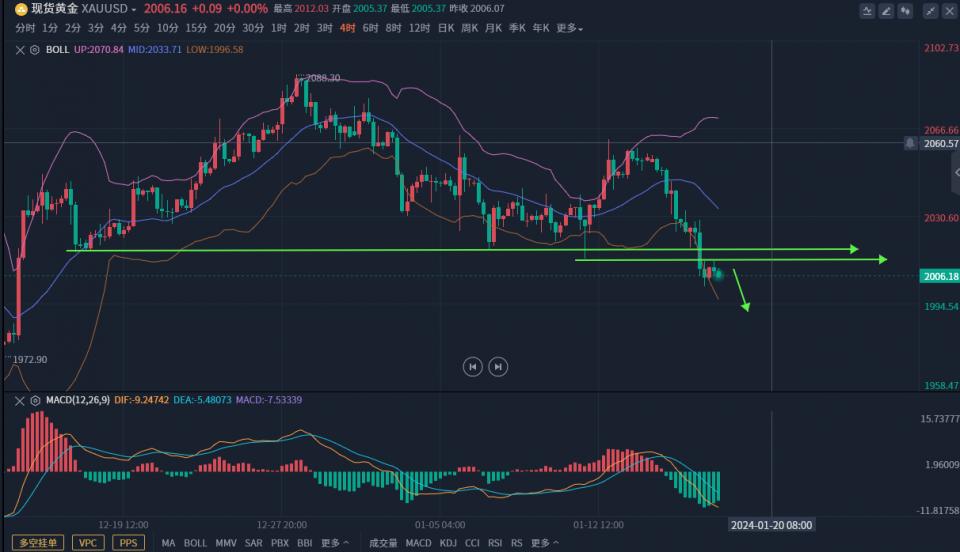Image resolution: width=960 pixels, height=552 pixels.
Task: Toggle the VPC overlay button
Action: pos(89,543)
